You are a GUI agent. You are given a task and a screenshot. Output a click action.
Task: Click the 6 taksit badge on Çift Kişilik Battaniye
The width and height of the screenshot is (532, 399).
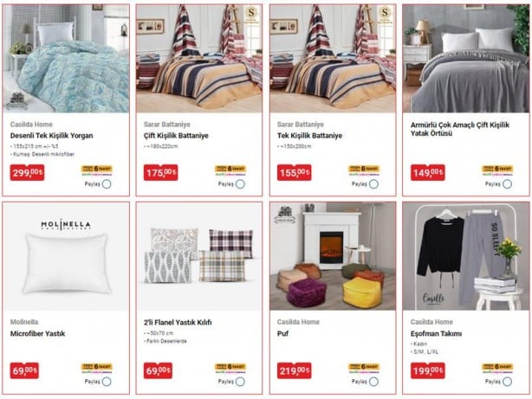[230, 171]
